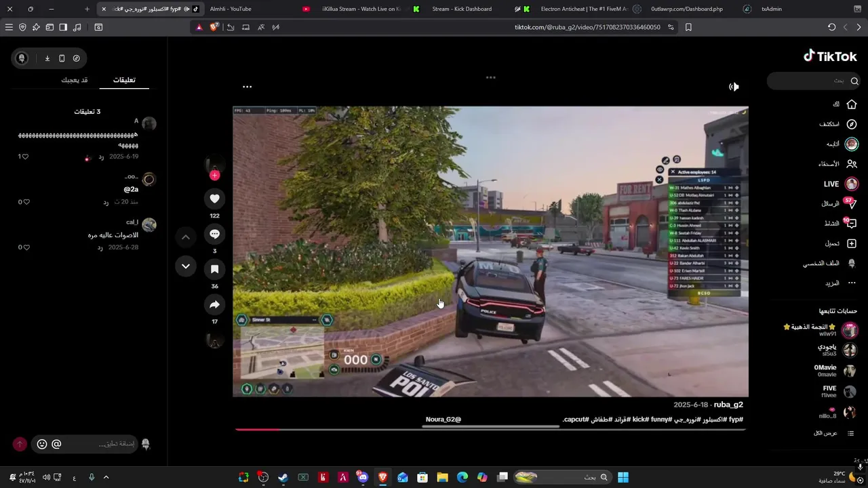Image resolution: width=868 pixels, height=488 pixels.
Task: Open LIVE section in TikTok sidebar
Action: 840,184
